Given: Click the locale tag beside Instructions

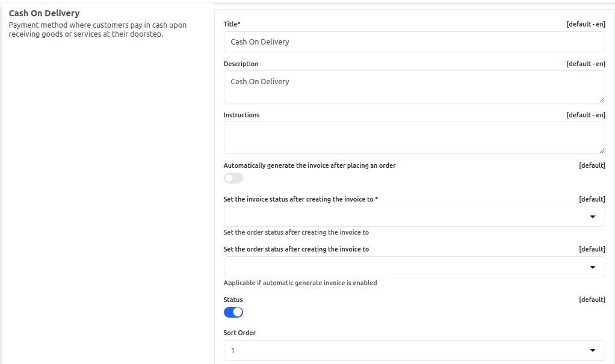Looking at the screenshot, I should tap(586, 115).
